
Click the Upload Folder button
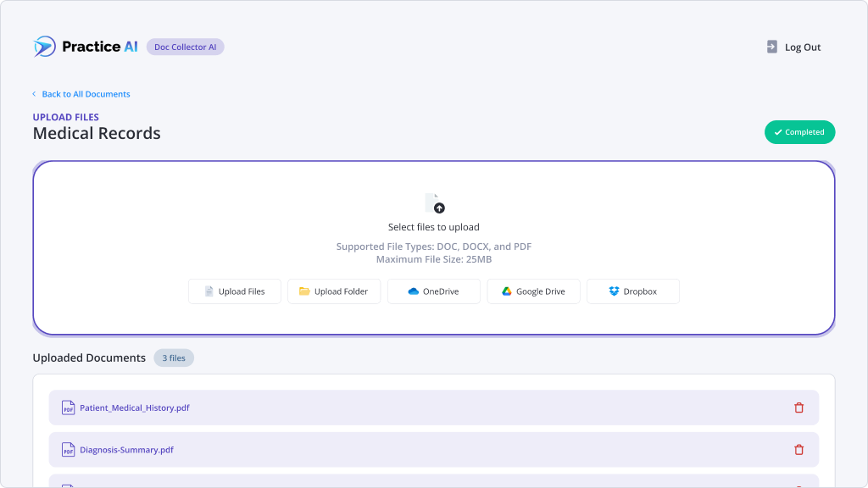pos(334,291)
